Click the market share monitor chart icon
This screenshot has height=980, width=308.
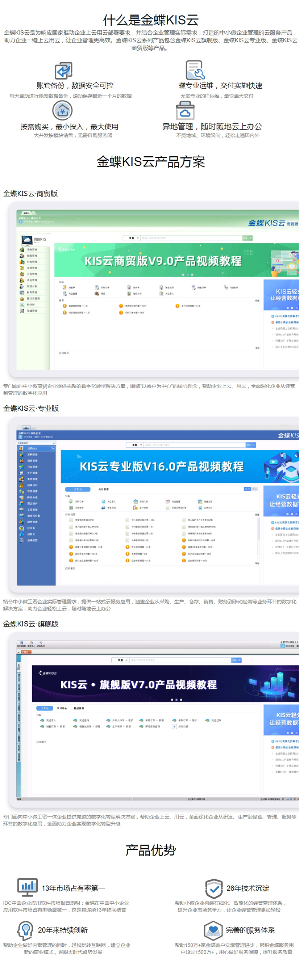click(28, 887)
